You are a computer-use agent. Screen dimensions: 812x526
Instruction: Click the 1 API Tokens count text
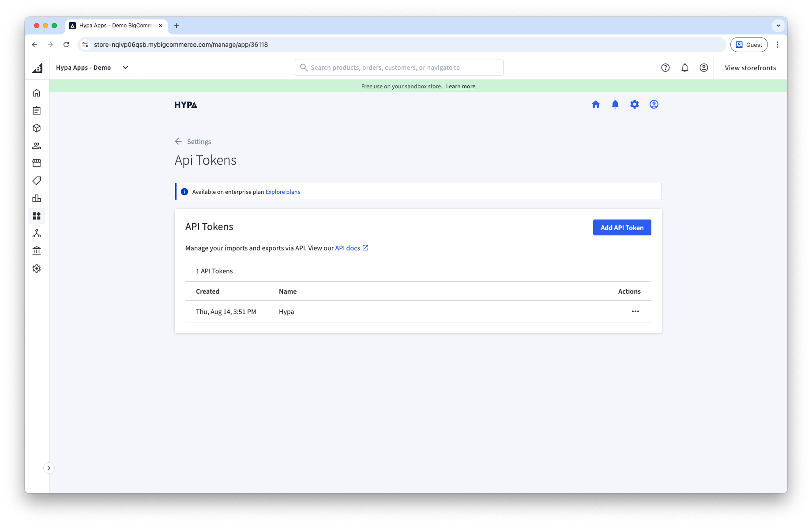pos(214,271)
